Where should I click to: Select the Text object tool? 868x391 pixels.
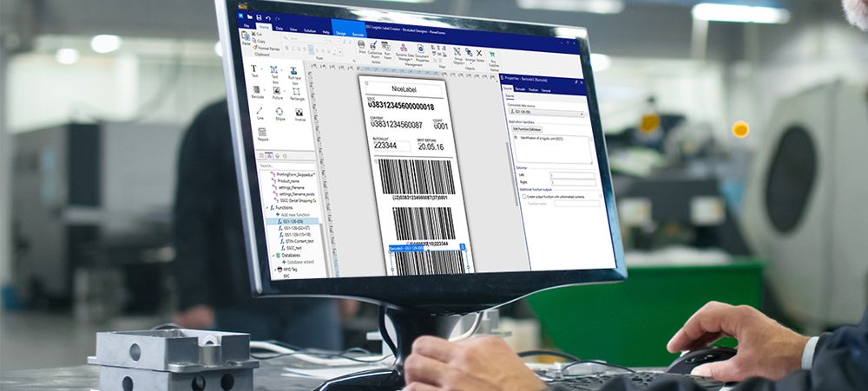(254, 71)
